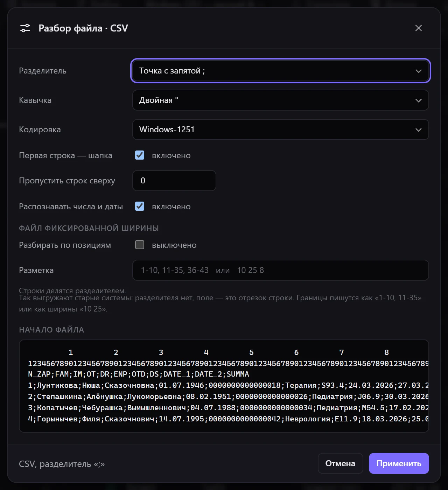The width and height of the screenshot is (448, 490).
Task: Uncheck Распознавать числа и даты checkbox
Action: pyautogui.click(x=140, y=206)
